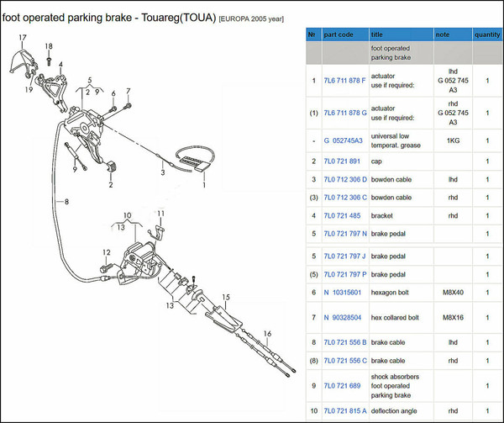Open brake cable code 7L0 721 556 B
The image size is (504, 423).
click(344, 342)
